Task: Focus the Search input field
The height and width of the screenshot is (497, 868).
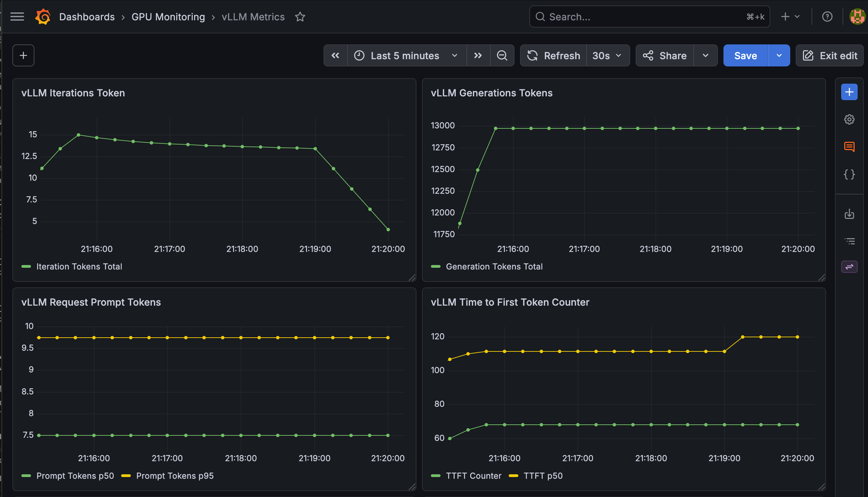Action: tap(649, 17)
